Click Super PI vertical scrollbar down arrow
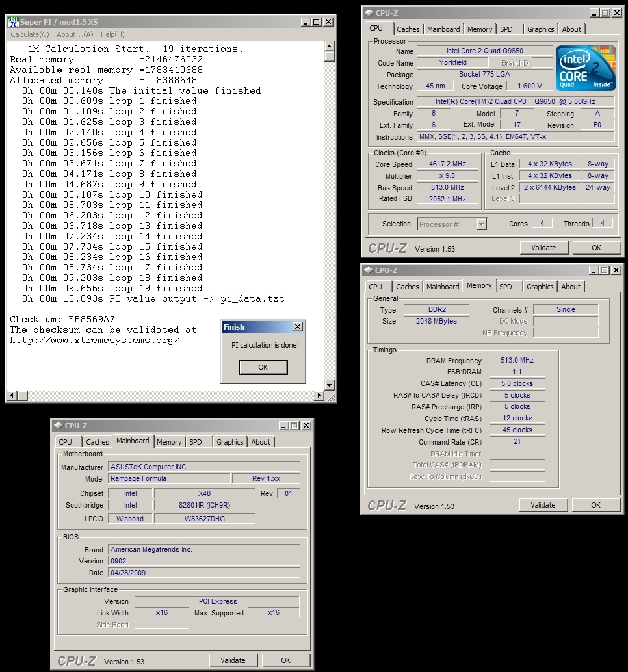 click(x=329, y=385)
